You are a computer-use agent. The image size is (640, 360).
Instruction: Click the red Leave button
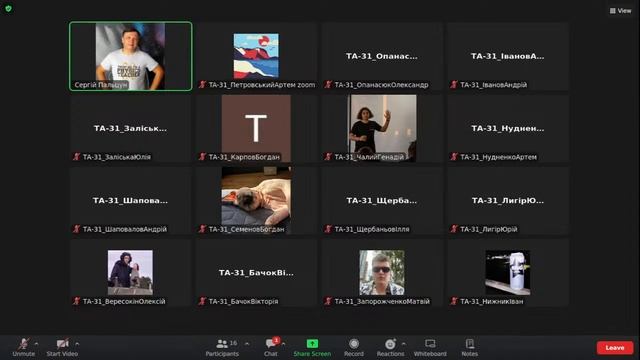[615, 348]
